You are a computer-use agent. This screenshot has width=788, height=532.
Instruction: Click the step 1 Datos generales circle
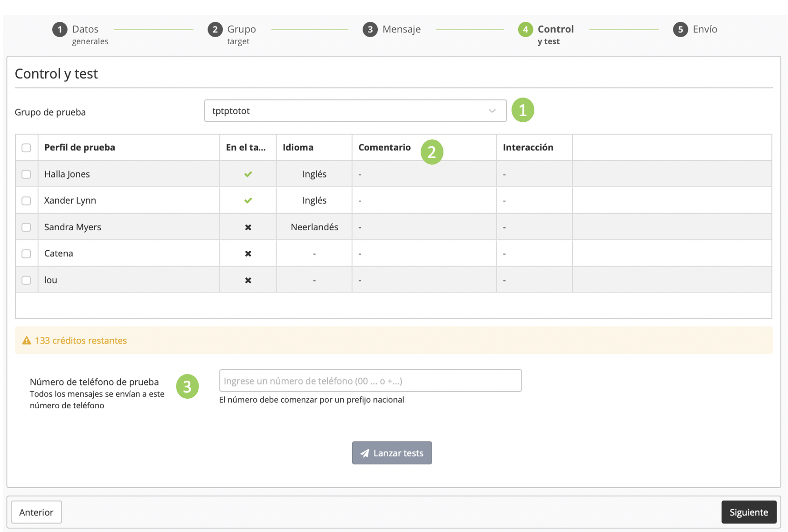tap(59, 30)
